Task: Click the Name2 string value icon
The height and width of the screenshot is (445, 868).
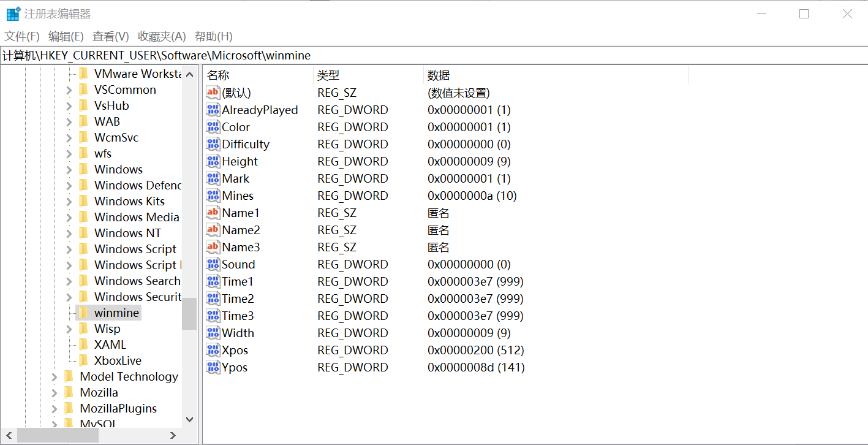Action: pos(213,230)
